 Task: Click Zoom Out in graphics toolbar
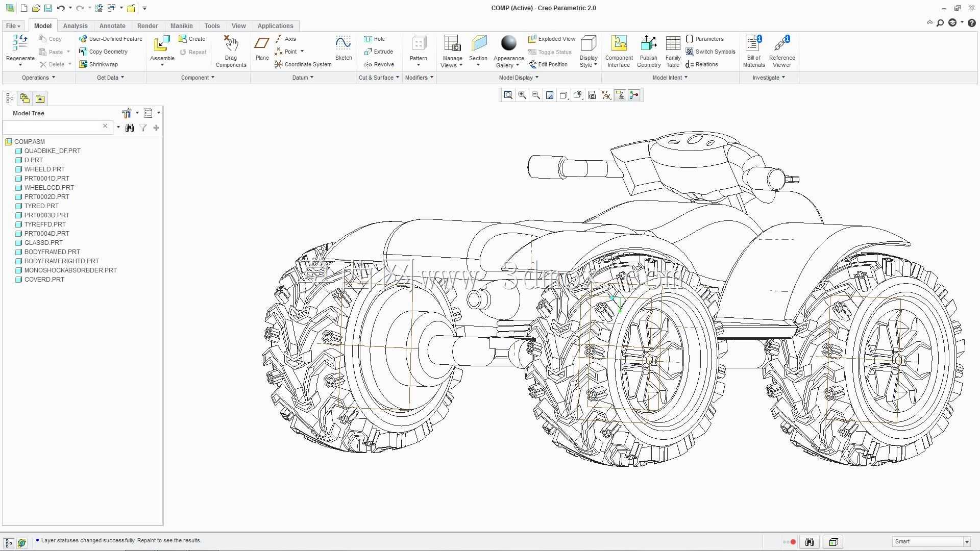pos(536,95)
